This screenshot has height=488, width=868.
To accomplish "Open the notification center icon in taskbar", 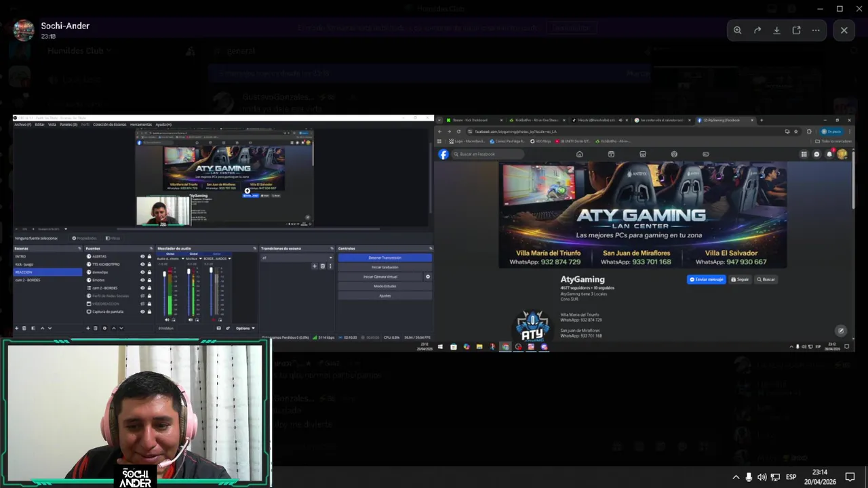I will [x=850, y=477].
